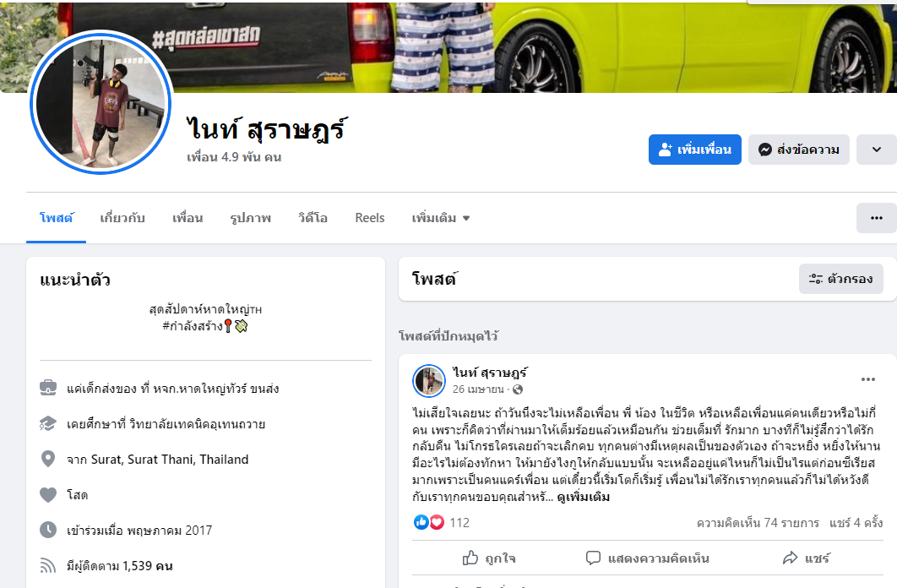Expand the เพิ่มเติม (More) tab dropdown
The height and width of the screenshot is (588, 897).
(441, 218)
